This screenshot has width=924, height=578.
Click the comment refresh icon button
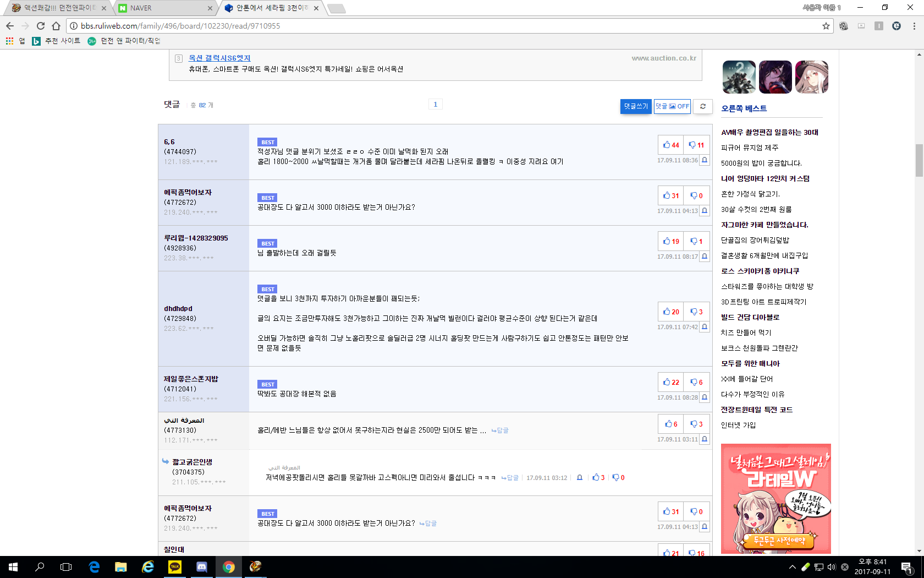pyautogui.click(x=702, y=106)
